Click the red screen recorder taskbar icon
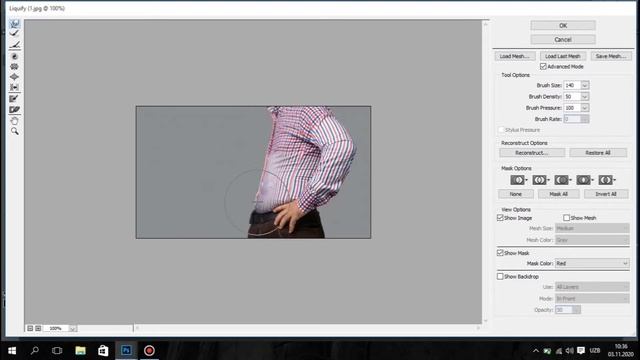The width and height of the screenshot is (640, 360). click(x=149, y=351)
